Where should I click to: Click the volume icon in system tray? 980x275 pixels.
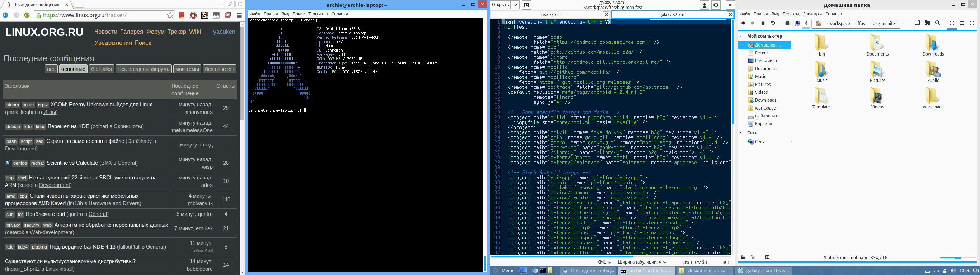point(952,270)
